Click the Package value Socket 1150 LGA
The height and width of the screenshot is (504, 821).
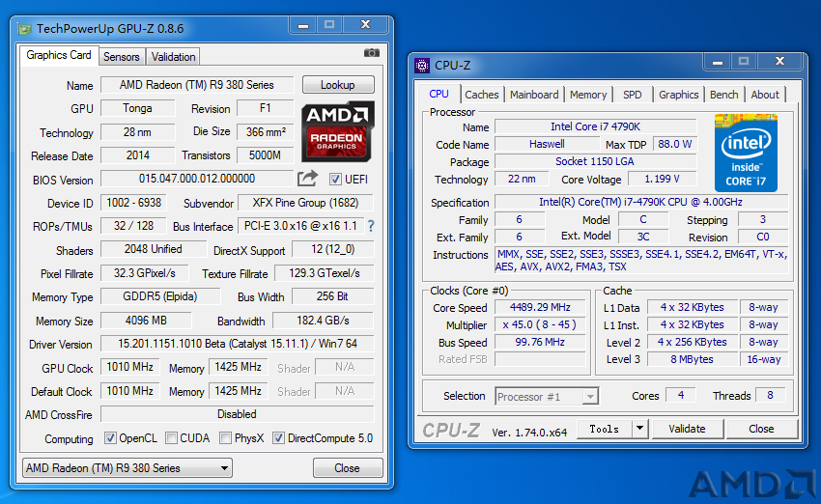pos(595,161)
